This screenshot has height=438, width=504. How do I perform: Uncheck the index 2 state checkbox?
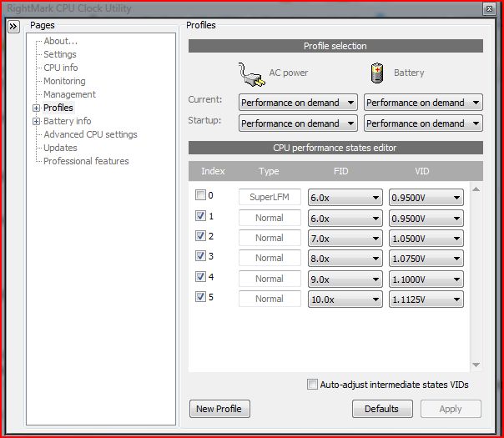[x=200, y=236]
